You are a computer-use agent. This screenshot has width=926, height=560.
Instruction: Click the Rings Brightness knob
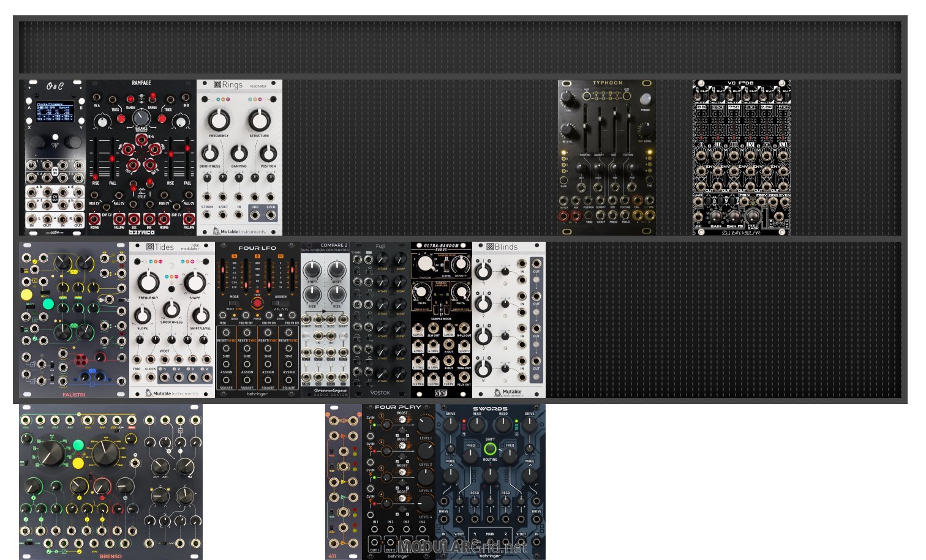tap(209, 154)
